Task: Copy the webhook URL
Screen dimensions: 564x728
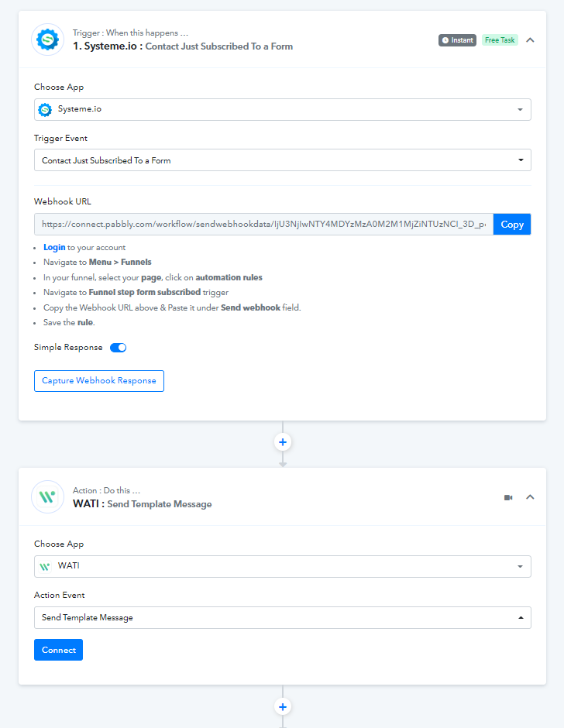Action: click(512, 225)
